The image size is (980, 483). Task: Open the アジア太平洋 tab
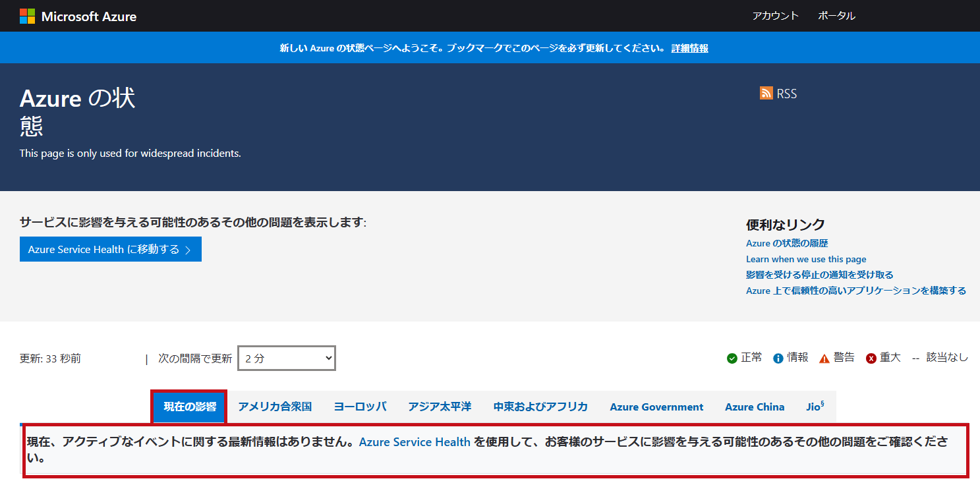440,407
